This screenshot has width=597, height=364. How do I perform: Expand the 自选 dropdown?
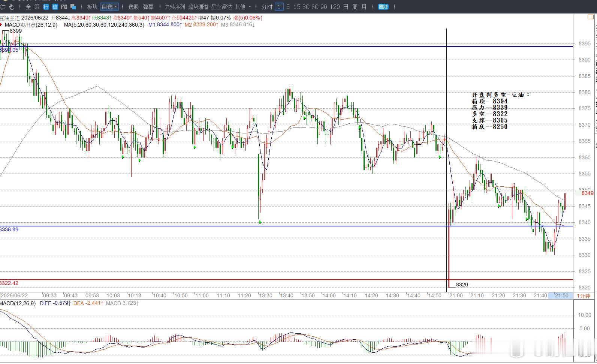pos(109,7)
